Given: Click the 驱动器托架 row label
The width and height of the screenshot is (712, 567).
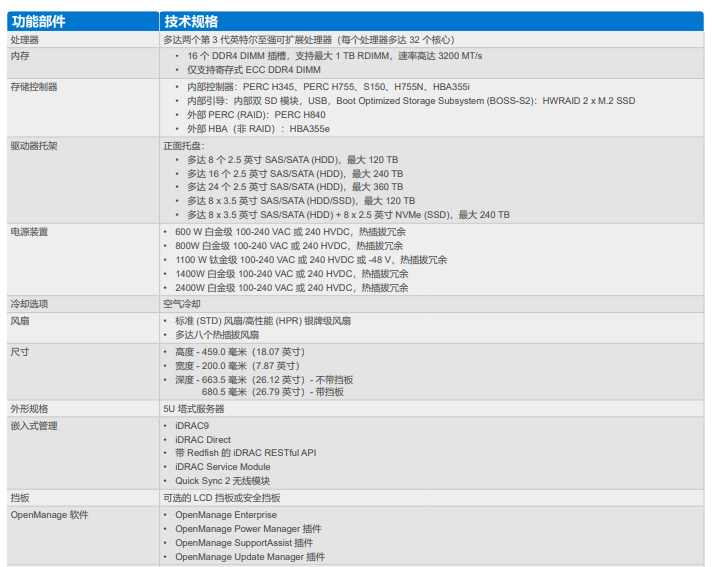Looking at the screenshot, I should pyautogui.click(x=34, y=145).
